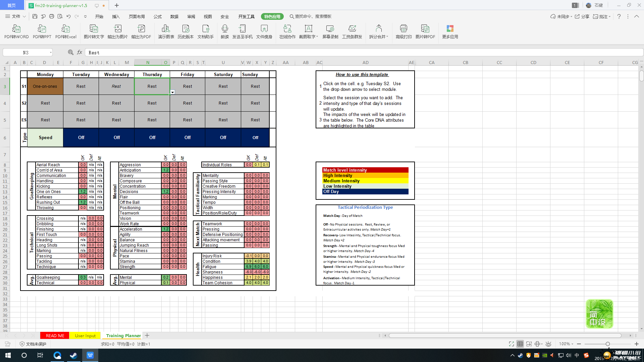Click the horizontal scrollbar track
The width and height of the screenshot is (644, 362).
tap(505, 335)
